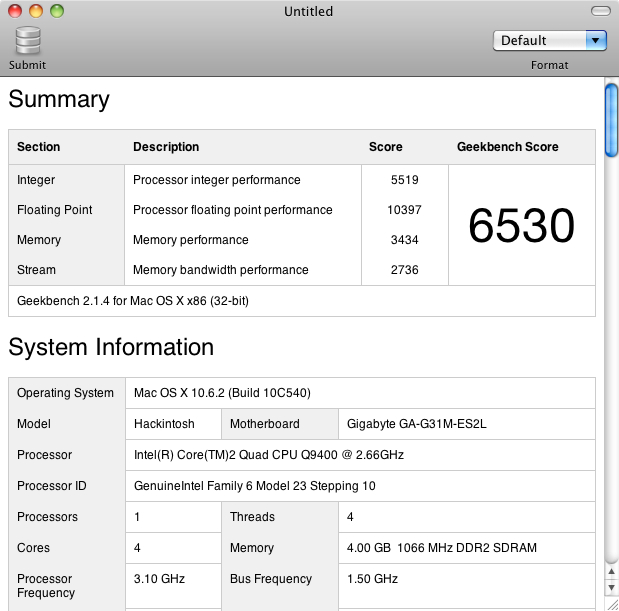Screen dimensions: 619x611
Task: Click the Summary heading
Action: (59, 99)
